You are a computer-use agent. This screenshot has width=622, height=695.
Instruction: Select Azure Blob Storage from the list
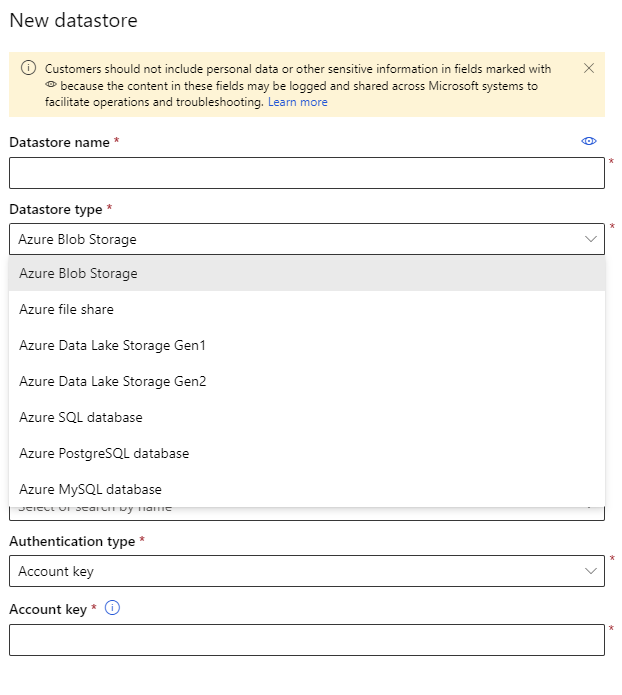(307, 273)
